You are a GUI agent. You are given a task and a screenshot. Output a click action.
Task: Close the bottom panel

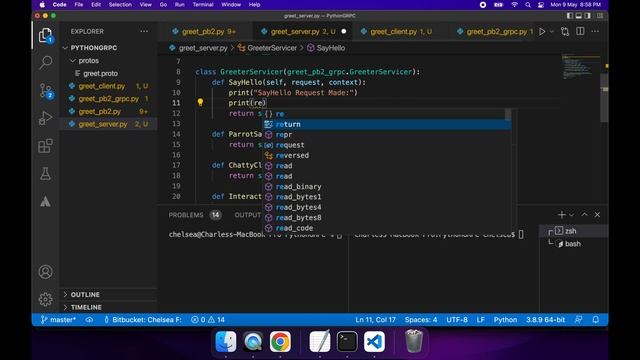597,215
